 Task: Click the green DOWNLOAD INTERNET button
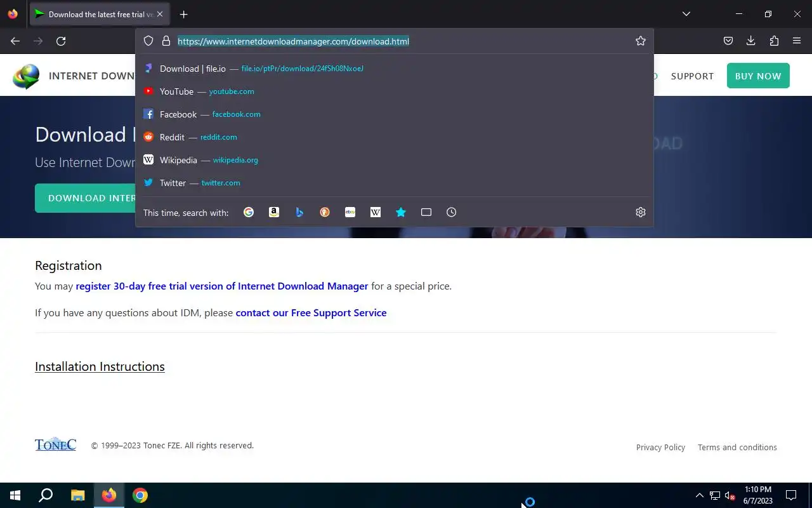[86, 198]
